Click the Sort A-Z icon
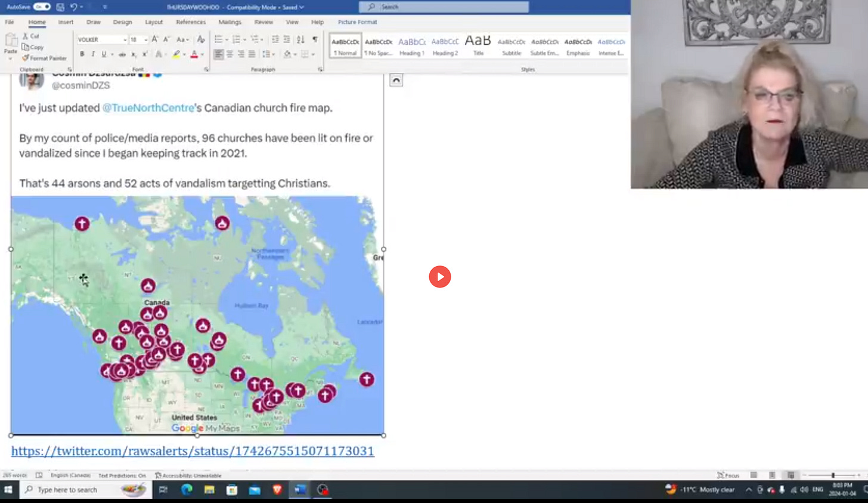The image size is (868, 503). (300, 39)
